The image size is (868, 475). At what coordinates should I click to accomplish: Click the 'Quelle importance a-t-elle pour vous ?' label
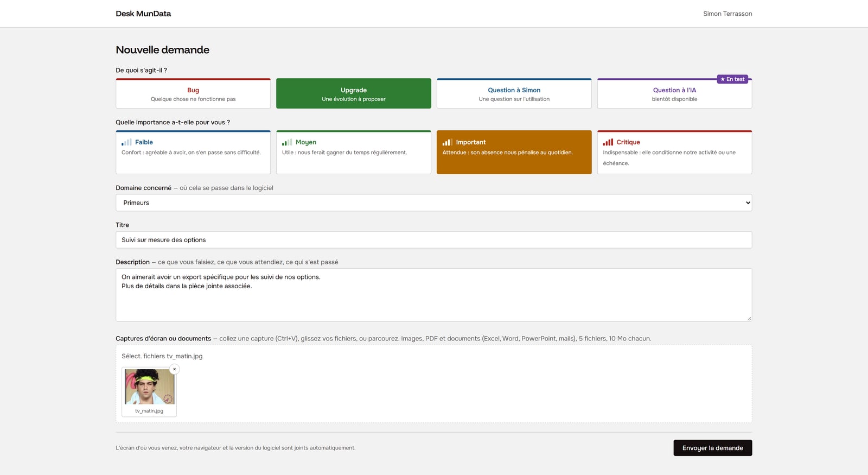pyautogui.click(x=173, y=122)
